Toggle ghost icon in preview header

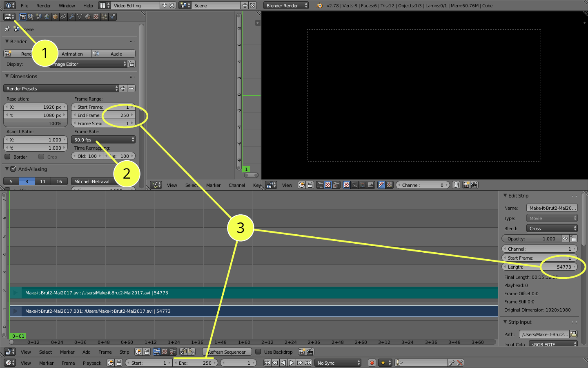456,185
